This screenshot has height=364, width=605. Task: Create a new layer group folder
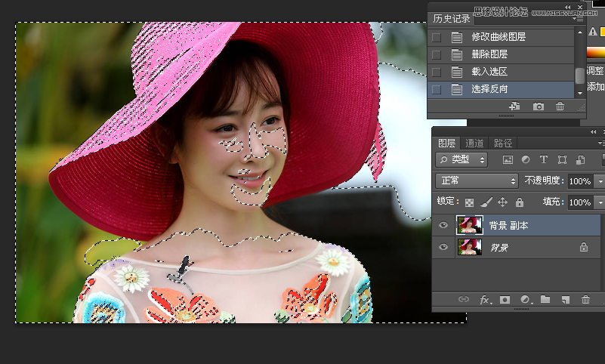(x=545, y=299)
